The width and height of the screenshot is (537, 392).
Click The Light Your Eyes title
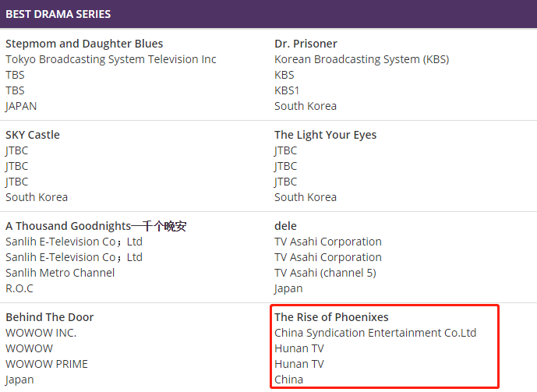point(325,135)
